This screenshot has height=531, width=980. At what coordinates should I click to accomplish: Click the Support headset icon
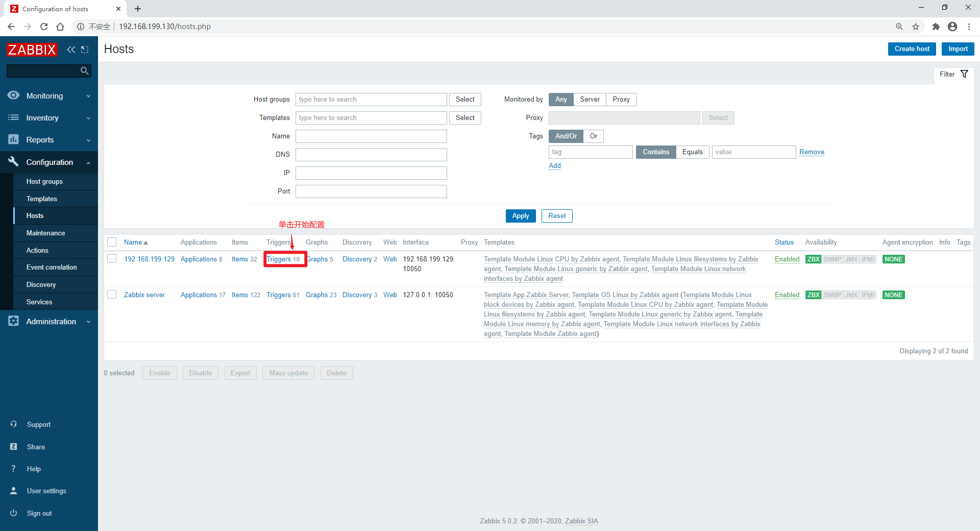[x=14, y=424]
